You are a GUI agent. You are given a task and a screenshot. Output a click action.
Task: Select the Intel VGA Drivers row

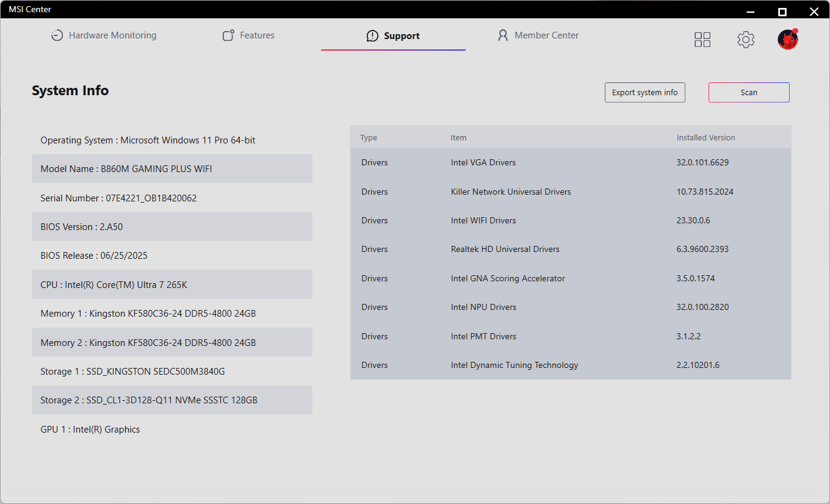pyautogui.click(x=571, y=163)
